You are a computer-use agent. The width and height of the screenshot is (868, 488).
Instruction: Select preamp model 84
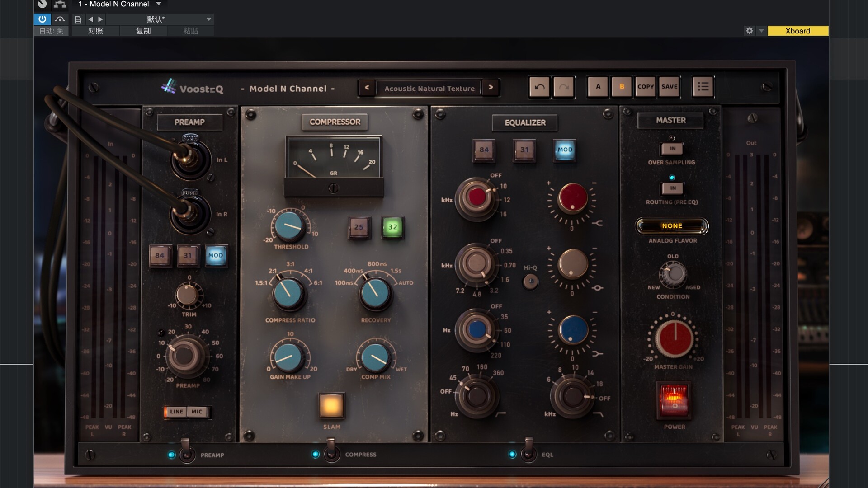coord(160,255)
